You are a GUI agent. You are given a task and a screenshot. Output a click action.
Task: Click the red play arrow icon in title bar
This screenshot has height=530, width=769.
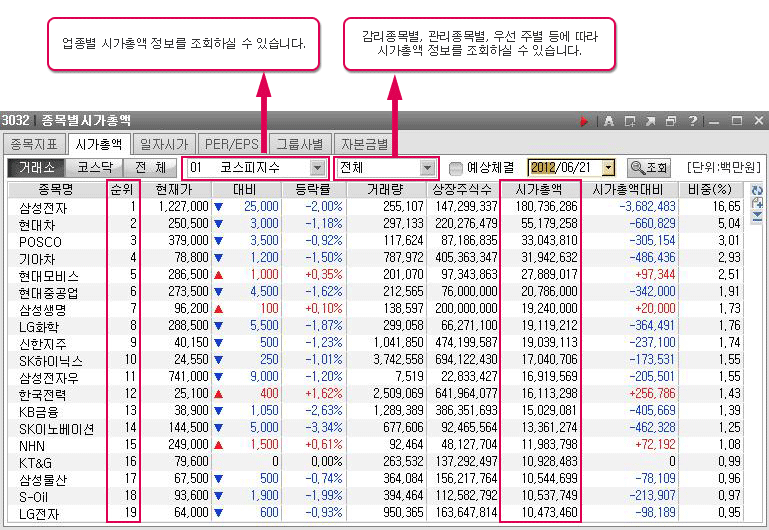tap(584, 121)
